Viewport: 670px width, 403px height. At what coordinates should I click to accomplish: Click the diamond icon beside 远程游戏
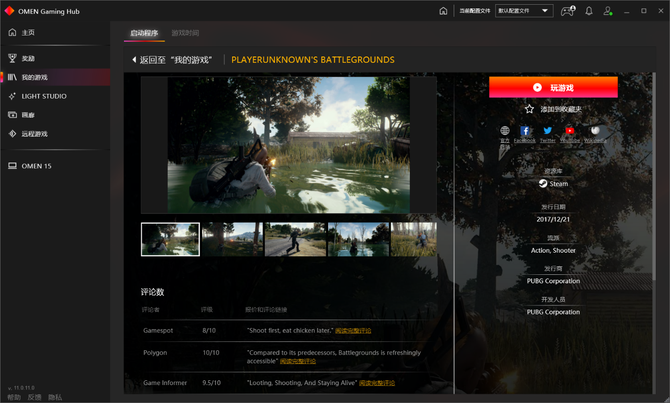12,134
